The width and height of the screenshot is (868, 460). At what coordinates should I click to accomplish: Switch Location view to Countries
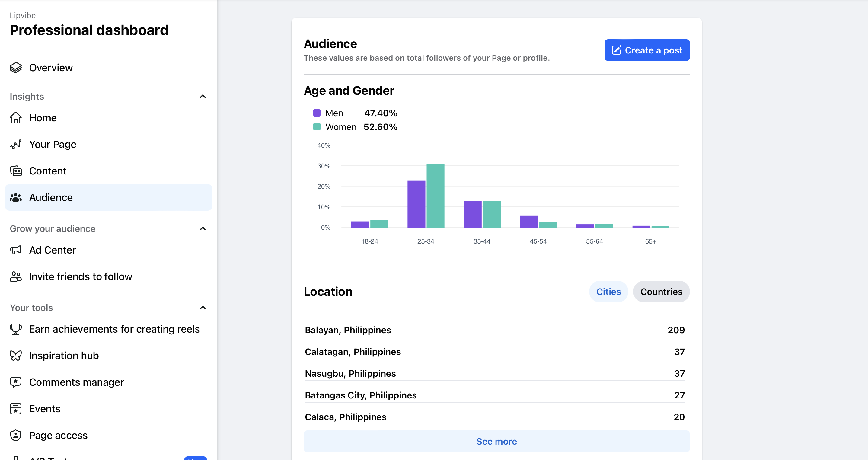point(661,292)
